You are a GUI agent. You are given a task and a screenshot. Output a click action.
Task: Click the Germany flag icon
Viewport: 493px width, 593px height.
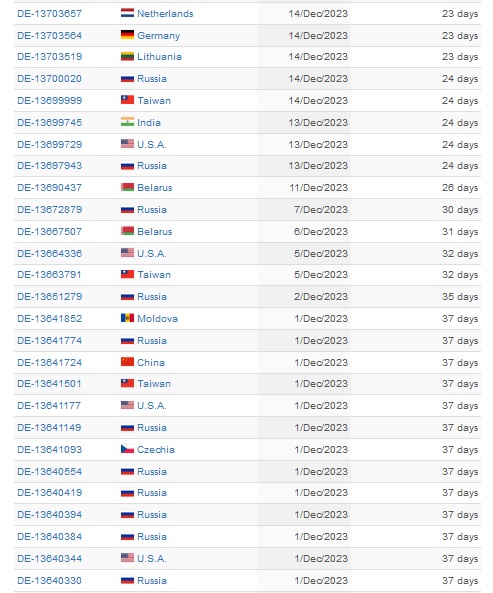pos(127,35)
